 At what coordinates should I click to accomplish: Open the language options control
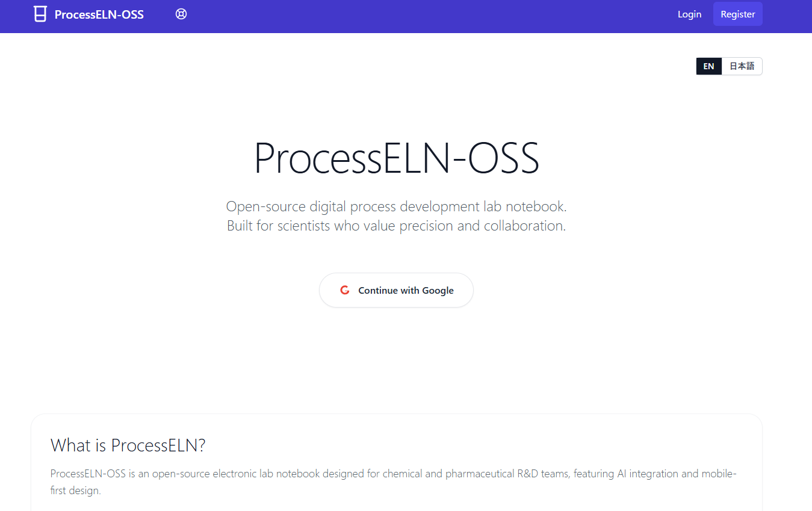tap(729, 66)
